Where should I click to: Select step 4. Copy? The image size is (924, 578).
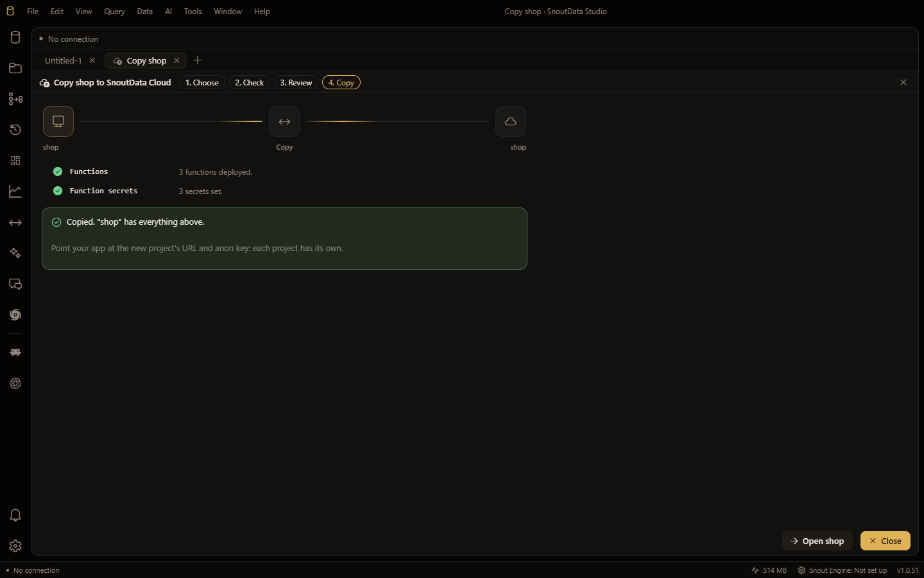(341, 83)
